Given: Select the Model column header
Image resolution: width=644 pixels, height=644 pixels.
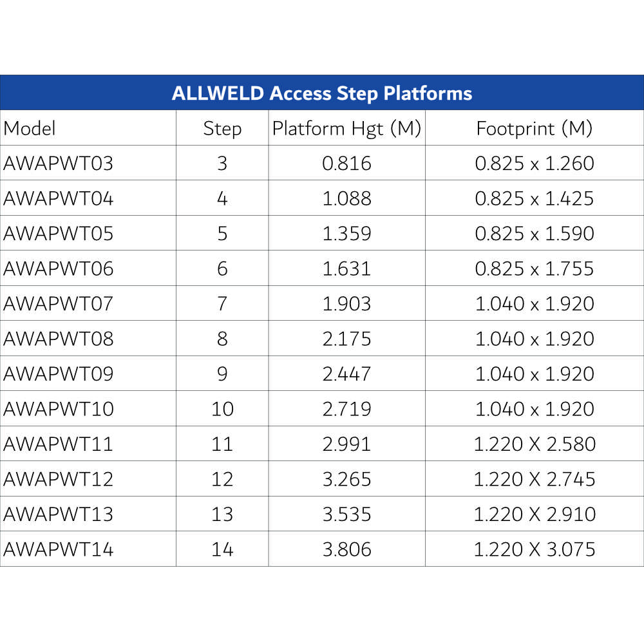Looking at the screenshot, I should (30, 128).
